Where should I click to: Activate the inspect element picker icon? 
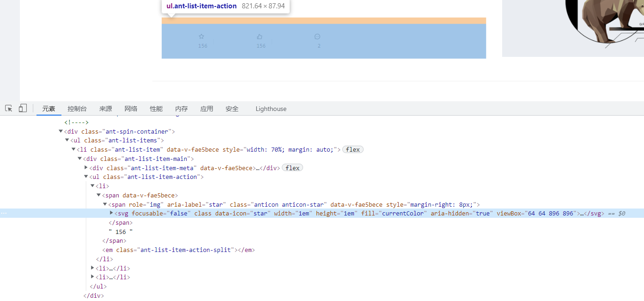9,109
